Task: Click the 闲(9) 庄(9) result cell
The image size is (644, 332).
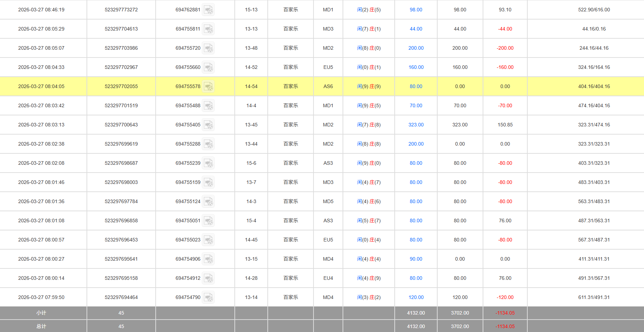Action: (369, 86)
